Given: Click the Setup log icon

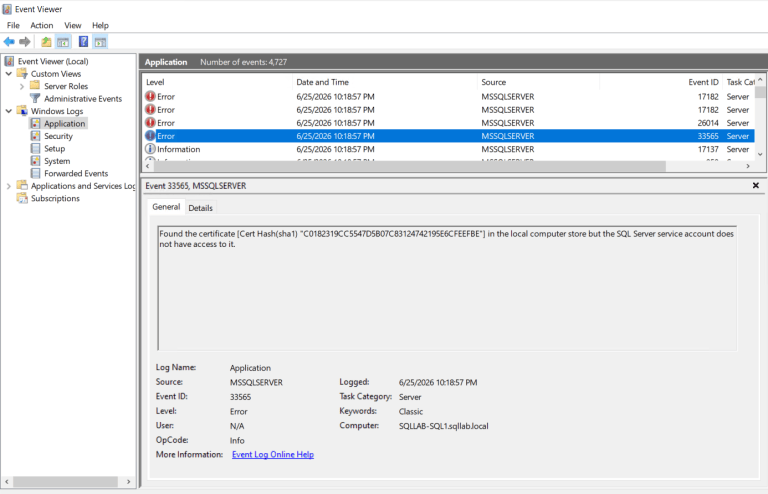Looking at the screenshot, I should (35, 148).
